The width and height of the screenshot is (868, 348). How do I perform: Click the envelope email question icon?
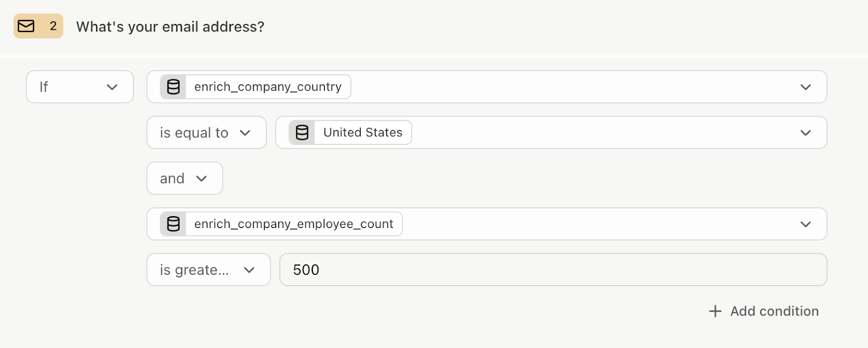pos(26,26)
